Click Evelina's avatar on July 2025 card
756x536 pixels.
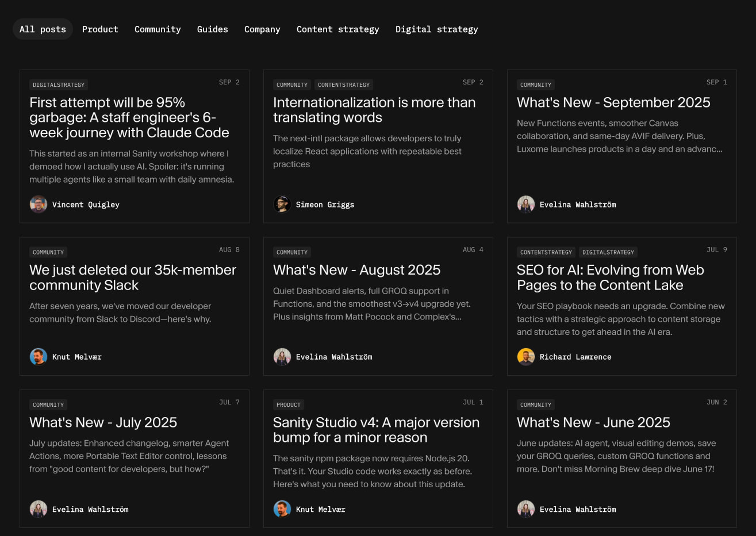click(x=39, y=510)
